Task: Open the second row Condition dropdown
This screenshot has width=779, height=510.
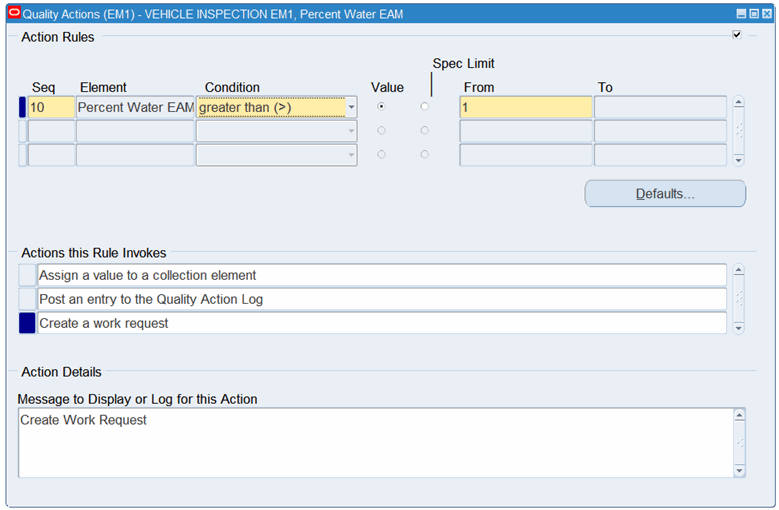Action: point(351,131)
